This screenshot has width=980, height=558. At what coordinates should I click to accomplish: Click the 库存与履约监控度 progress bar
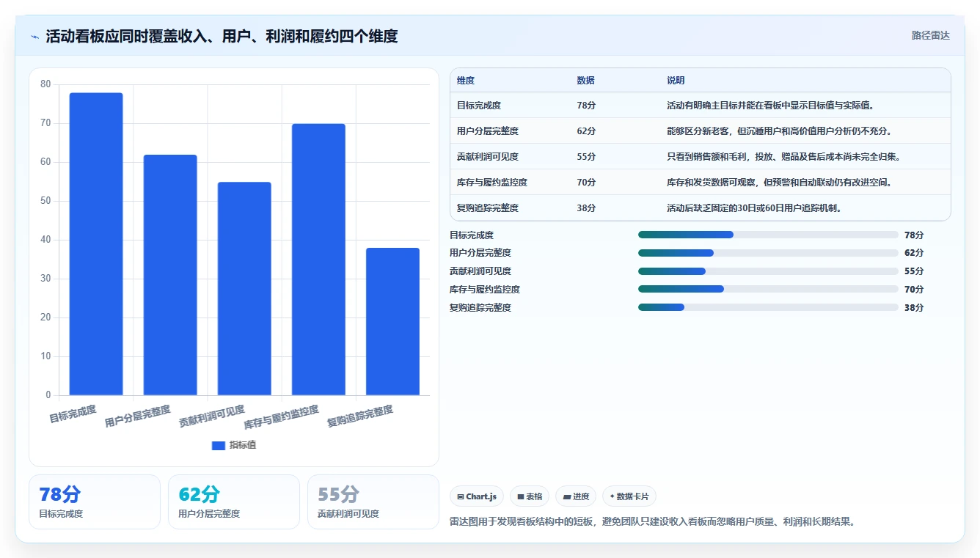768,289
